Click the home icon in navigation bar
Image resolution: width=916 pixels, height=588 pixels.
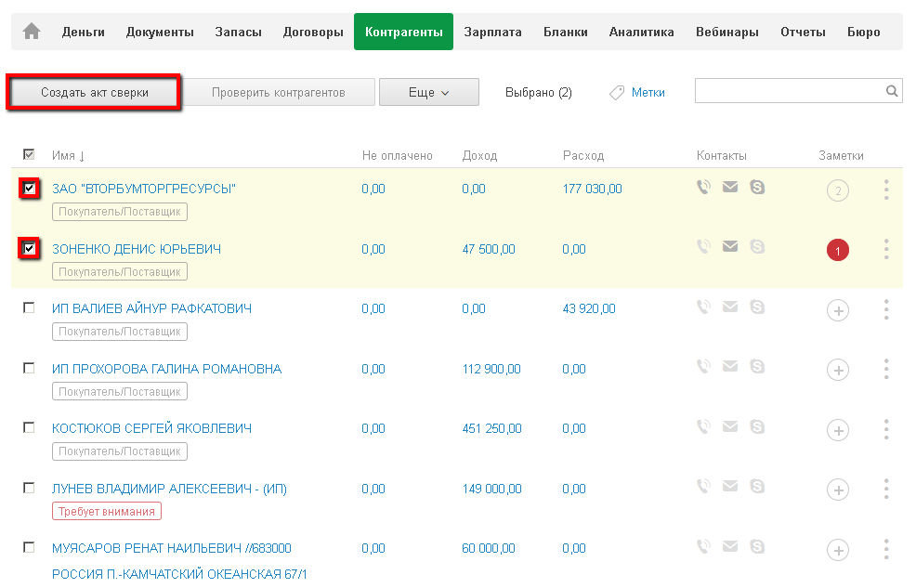[32, 32]
